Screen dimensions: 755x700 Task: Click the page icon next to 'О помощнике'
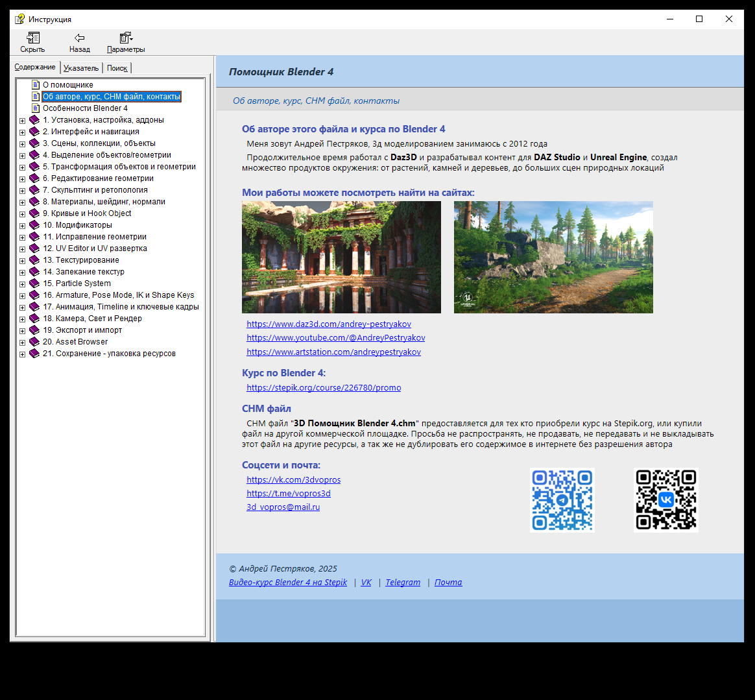coord(36,85)
